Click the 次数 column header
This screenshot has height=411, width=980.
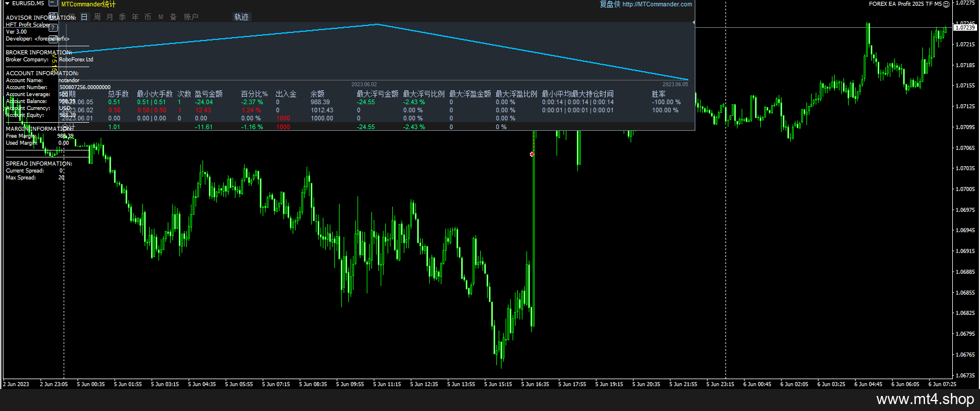point(184,94)
